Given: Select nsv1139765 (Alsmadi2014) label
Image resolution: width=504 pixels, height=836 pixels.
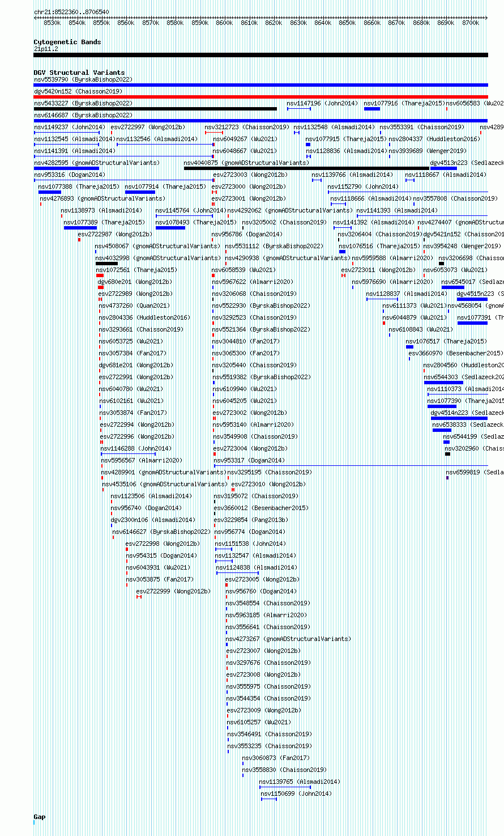Looking at the screenshot, I should click(x=300, y=782).
